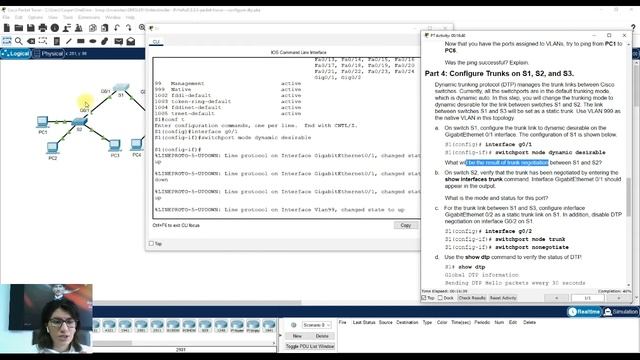640x360 pixels.
Task: Open the Network Information toolbar icon
Action: coord(55,28)
